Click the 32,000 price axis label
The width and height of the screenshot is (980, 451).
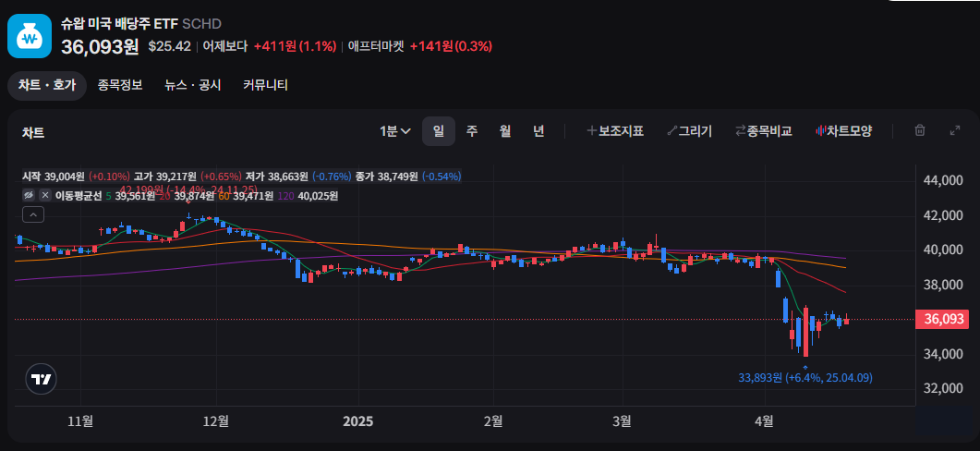[943, 388]
